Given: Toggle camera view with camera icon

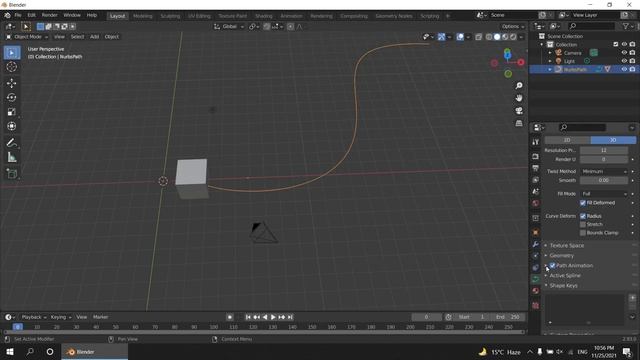Looking at the screenshot, I should click(x=519, y=111).
